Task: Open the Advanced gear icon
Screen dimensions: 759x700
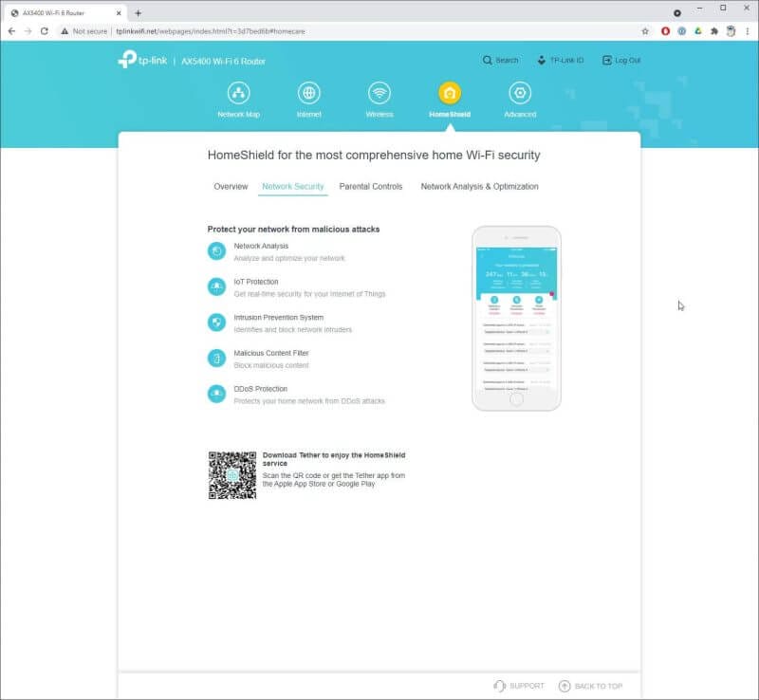Action: [519, 93]
